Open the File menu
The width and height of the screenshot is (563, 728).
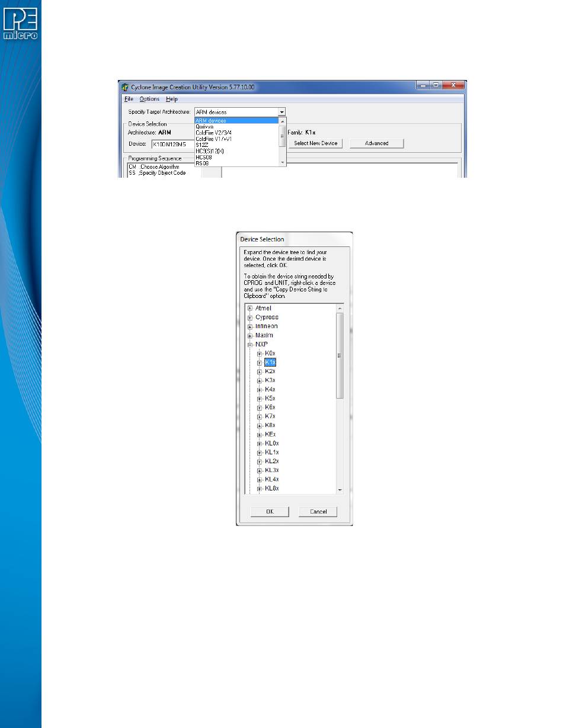(129, 99)
